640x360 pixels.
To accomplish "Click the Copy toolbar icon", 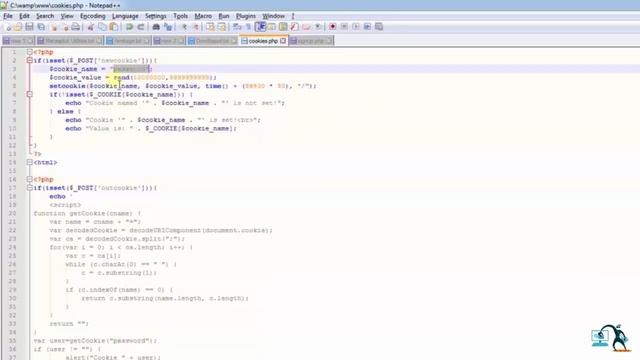I will [x=102, y=27].
